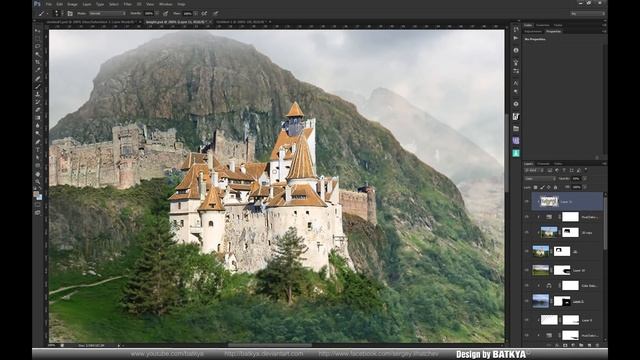640x360 pixels.
Task: Switch to the Channels tab
Action: point(543,164)
